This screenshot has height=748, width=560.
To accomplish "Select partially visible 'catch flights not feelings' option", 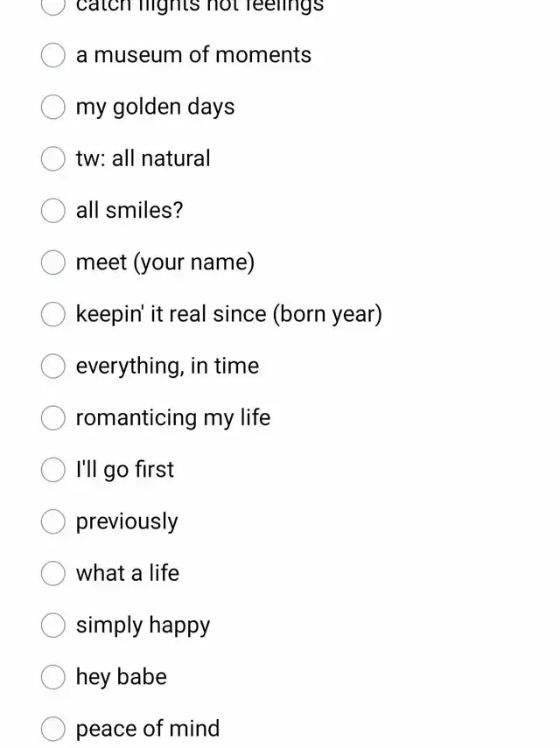I will (x=53, y=7).
